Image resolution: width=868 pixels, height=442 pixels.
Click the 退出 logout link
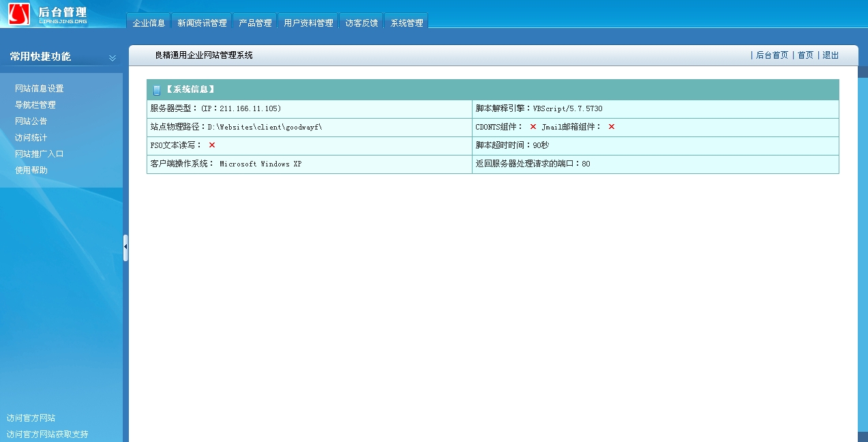[x=830, y=55]
